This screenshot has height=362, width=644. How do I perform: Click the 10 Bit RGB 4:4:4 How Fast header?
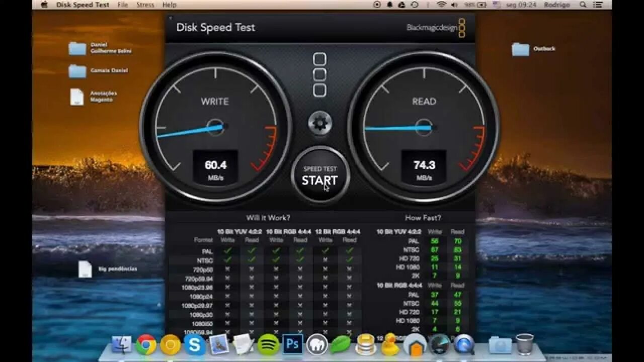tap(399, 285)
